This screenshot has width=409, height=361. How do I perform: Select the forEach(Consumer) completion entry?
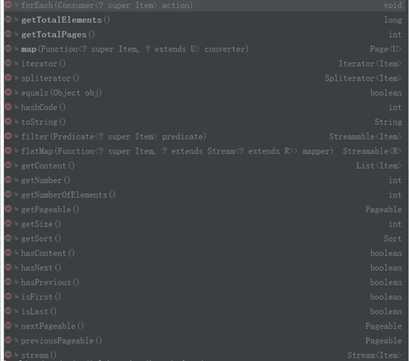pyautogui.click(x=204, y=5)
